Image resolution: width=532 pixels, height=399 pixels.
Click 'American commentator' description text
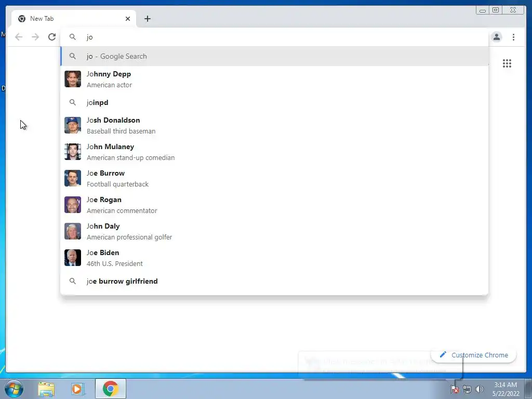pos(122,211)
